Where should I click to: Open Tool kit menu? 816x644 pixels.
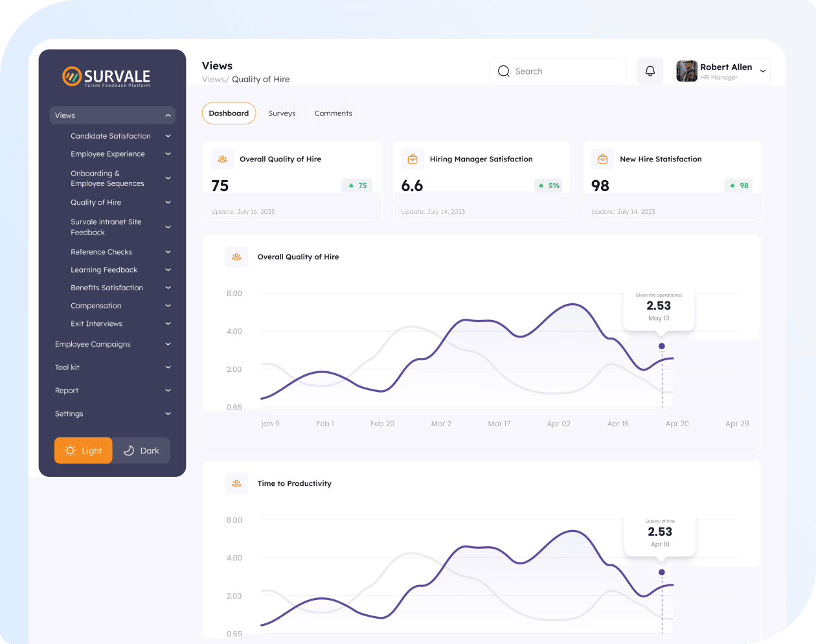113,367
